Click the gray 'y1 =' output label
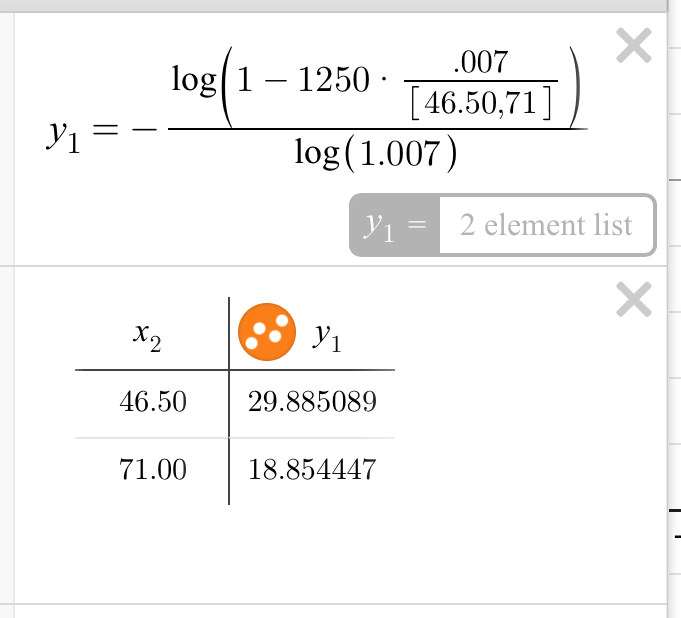Image resolution: width=681 pixels, height=618 pixels. pyautogui.click(x=394, y=226)
